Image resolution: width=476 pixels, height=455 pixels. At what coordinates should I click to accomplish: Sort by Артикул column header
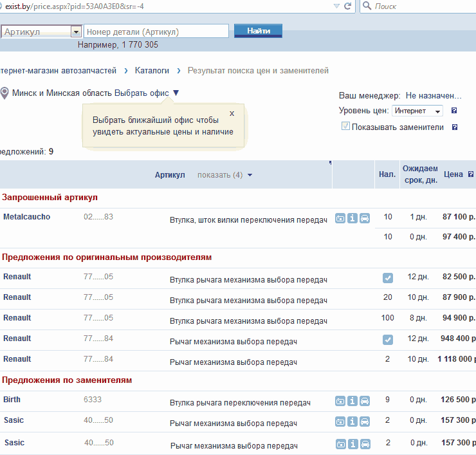pyautogui.click(x=170, y=175)
